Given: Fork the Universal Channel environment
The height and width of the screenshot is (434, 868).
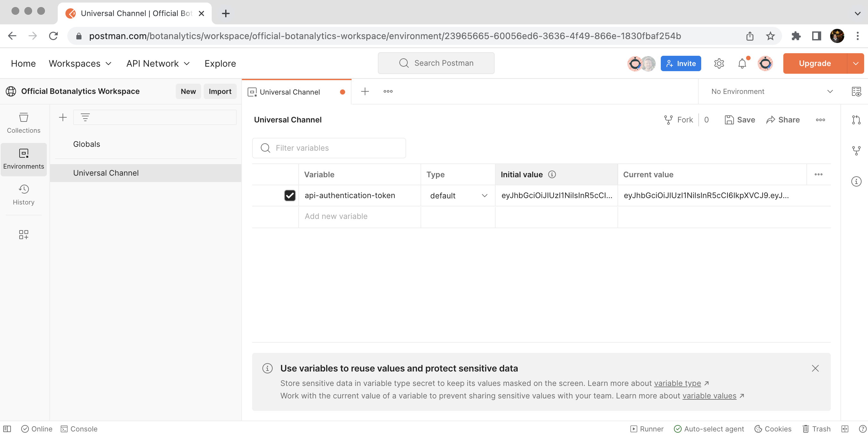Looking at the screenshot, I should (x=678, y=120).
